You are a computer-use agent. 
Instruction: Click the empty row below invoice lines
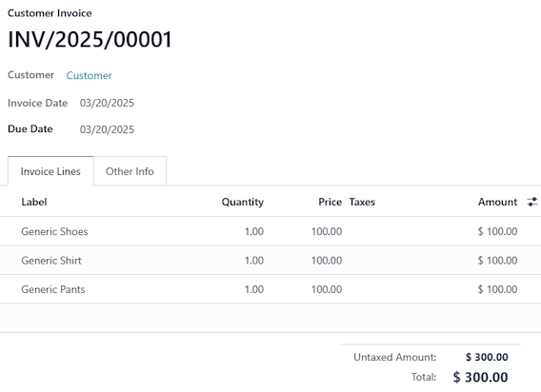pyautogui.click(x=270, y=318)
